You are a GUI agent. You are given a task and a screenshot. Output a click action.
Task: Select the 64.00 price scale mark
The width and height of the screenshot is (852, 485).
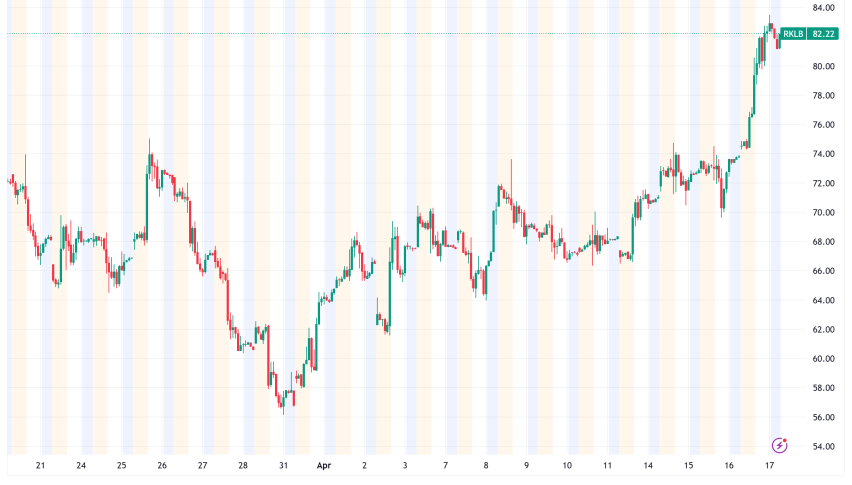pyautogui.click(x=823, y=300)
